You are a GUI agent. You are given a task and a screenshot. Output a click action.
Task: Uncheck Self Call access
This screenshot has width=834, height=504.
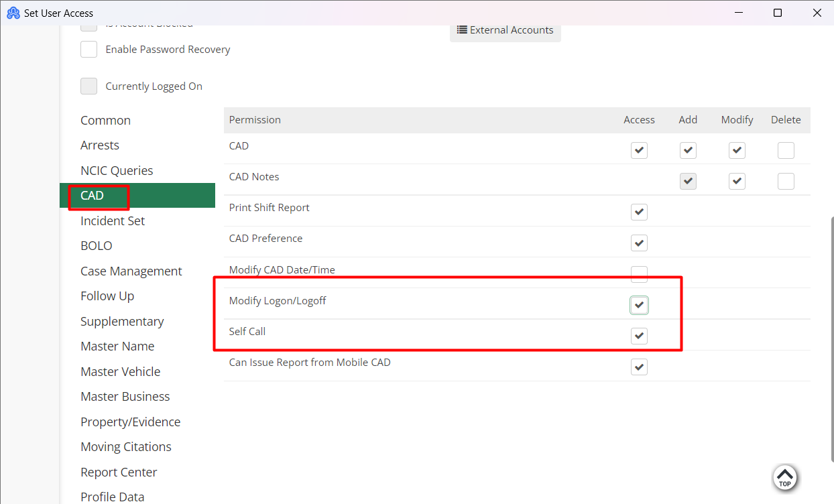[639, 336]
